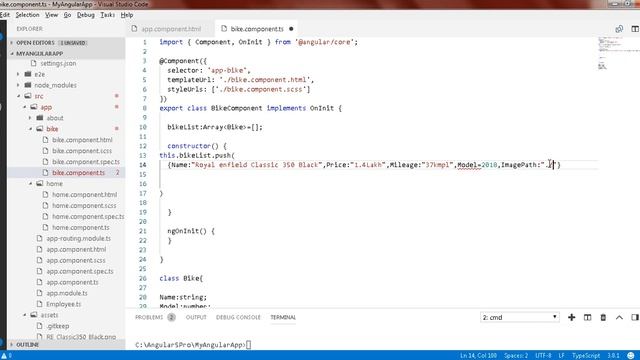Switch to Problems panel tab

pyautogui.click(x=155, y=317)
